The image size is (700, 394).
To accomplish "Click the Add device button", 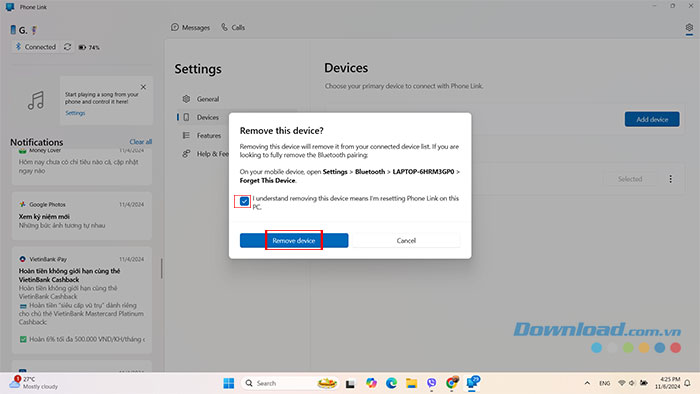I will click(652, 119).
